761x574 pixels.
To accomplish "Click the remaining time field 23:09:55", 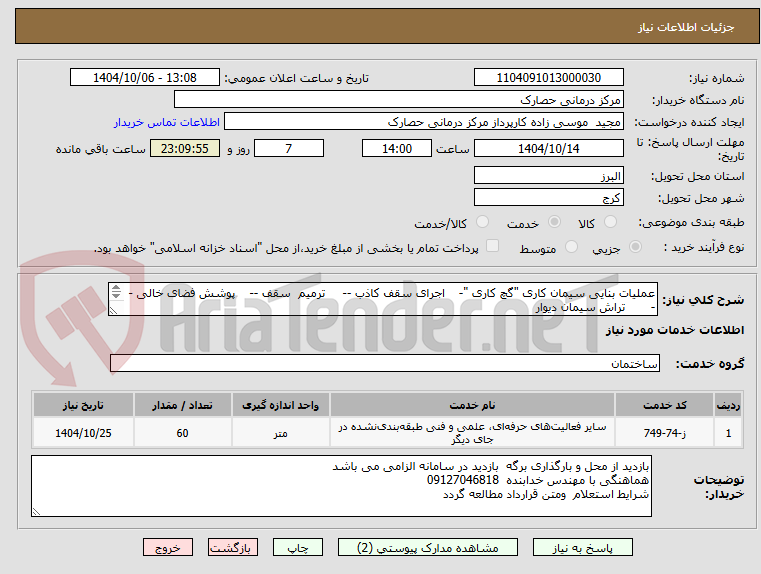I will 185,148.
